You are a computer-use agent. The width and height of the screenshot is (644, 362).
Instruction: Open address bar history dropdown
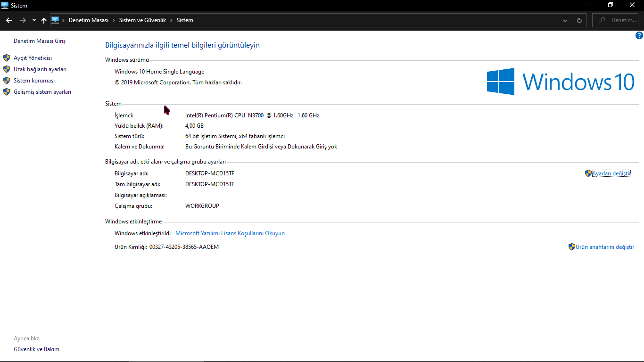pos(565,20)
